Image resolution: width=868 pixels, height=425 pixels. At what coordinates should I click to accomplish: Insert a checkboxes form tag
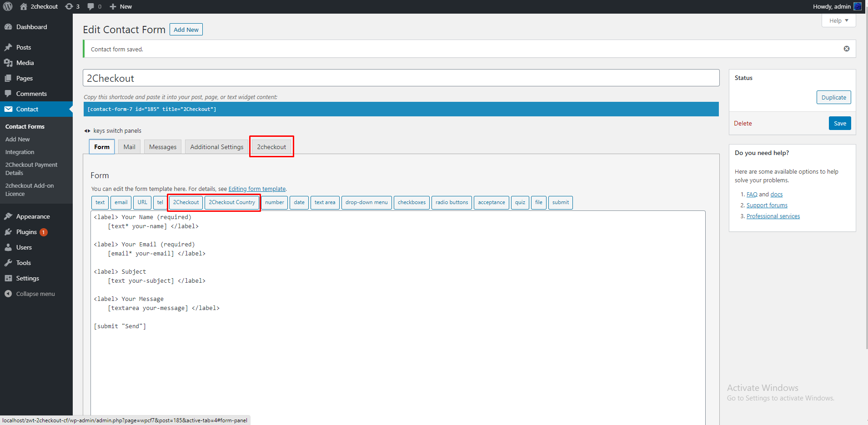pos(411,202)
